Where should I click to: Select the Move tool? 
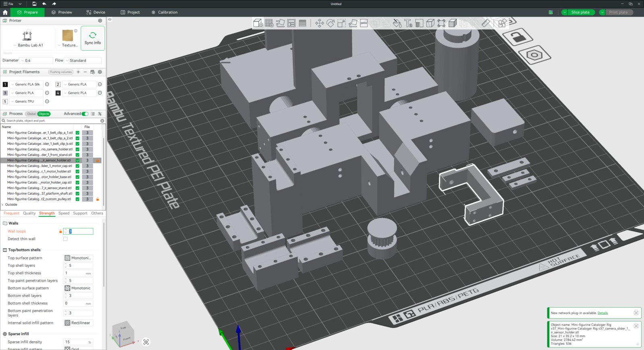coord(320,23)
